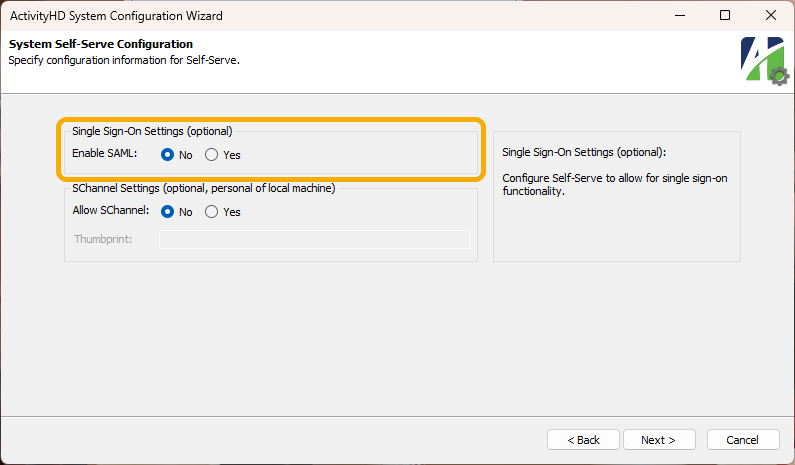Click the SChannel Settings group header
The image size is (795, 465).
(204, 188)
